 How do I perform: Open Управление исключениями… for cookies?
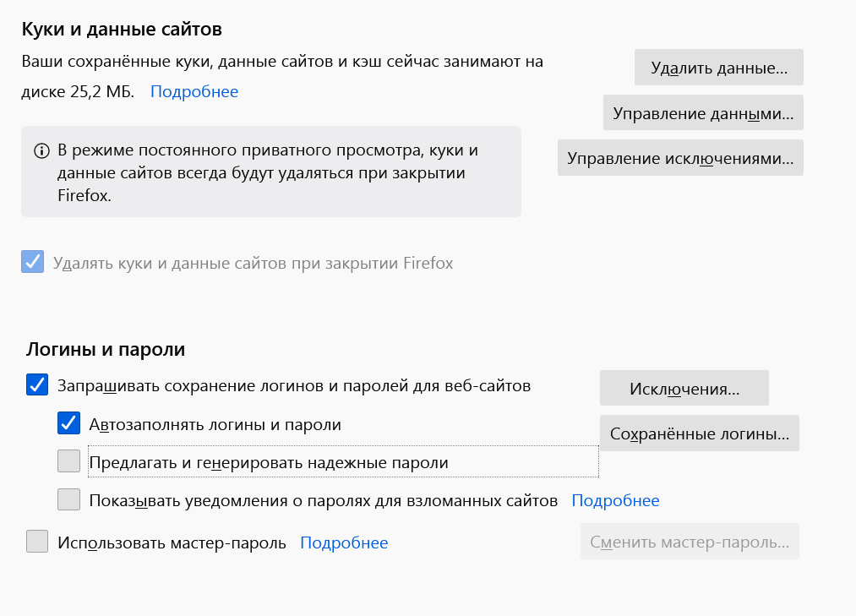(680, 158)
